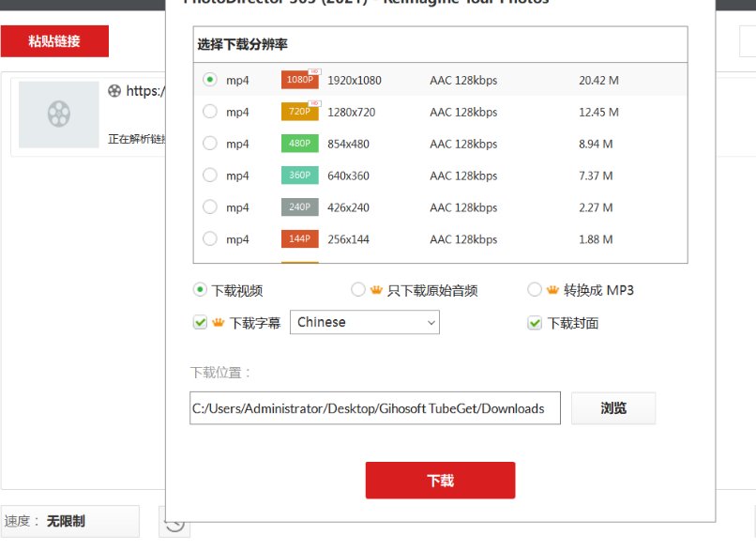Click the 144P orange quality badge

click(x=300, y=238)
